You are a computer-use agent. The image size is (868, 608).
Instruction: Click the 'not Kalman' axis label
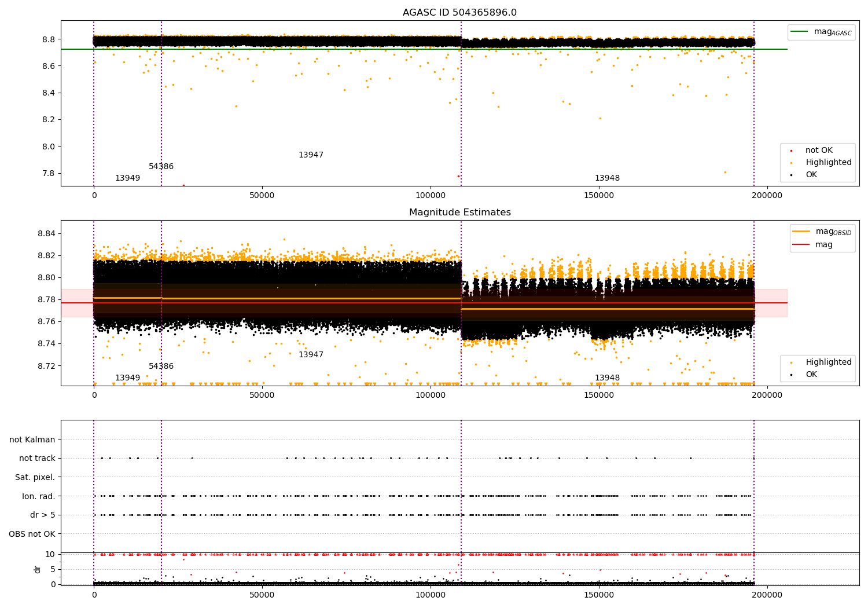[32, 440]
